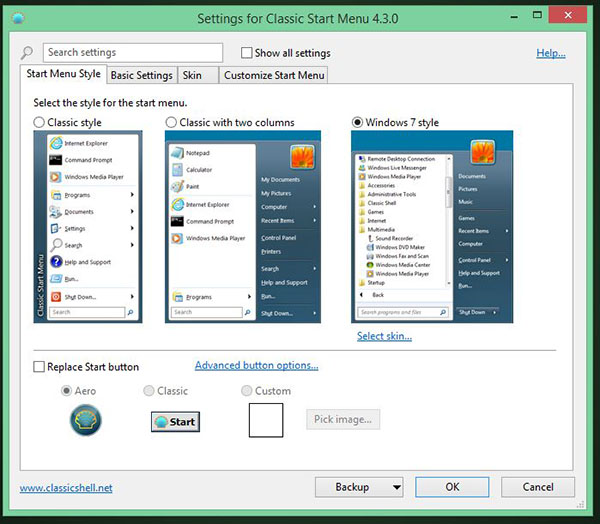Select the Aero button radio option
The width and height of the screenshot is (600, 524).
coord(66,391)
